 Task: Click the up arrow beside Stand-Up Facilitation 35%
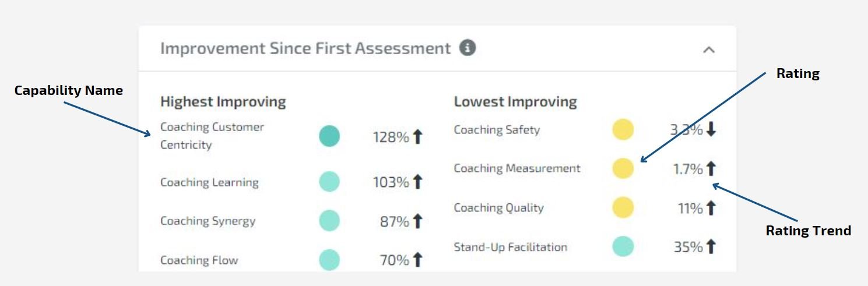(x=711, y=247)
